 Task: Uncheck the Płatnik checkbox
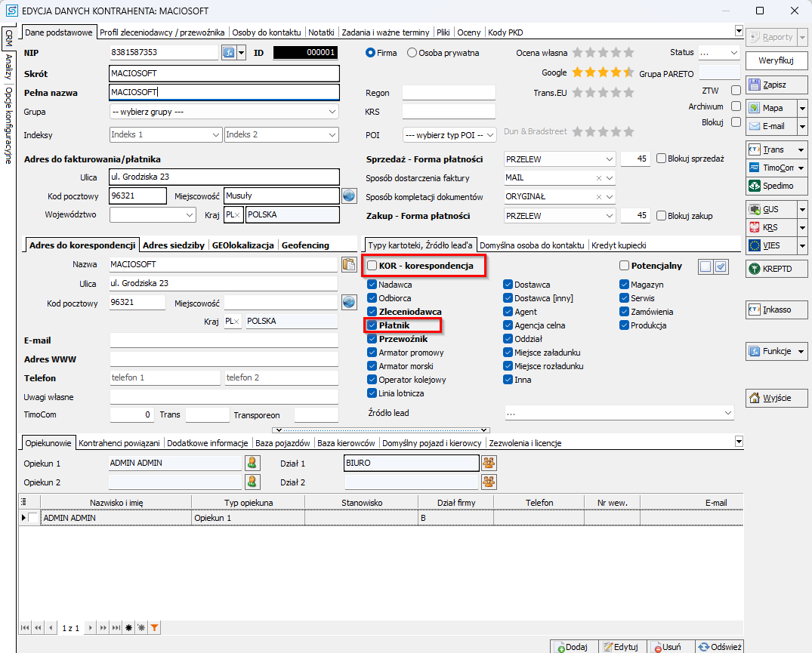(x=372, y=325)
